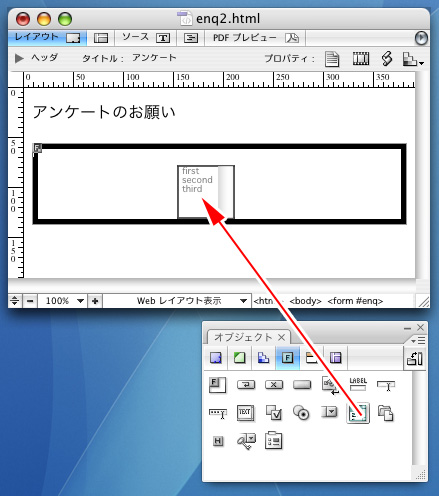Viewport: 439px width, 496px height.
Task: Select the Form object icon
Action: click(217, 385)
